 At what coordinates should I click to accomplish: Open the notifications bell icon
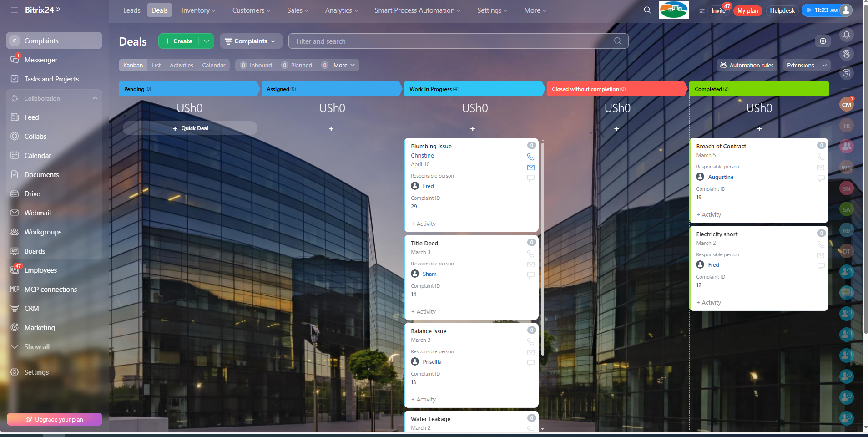pos(846,35)
